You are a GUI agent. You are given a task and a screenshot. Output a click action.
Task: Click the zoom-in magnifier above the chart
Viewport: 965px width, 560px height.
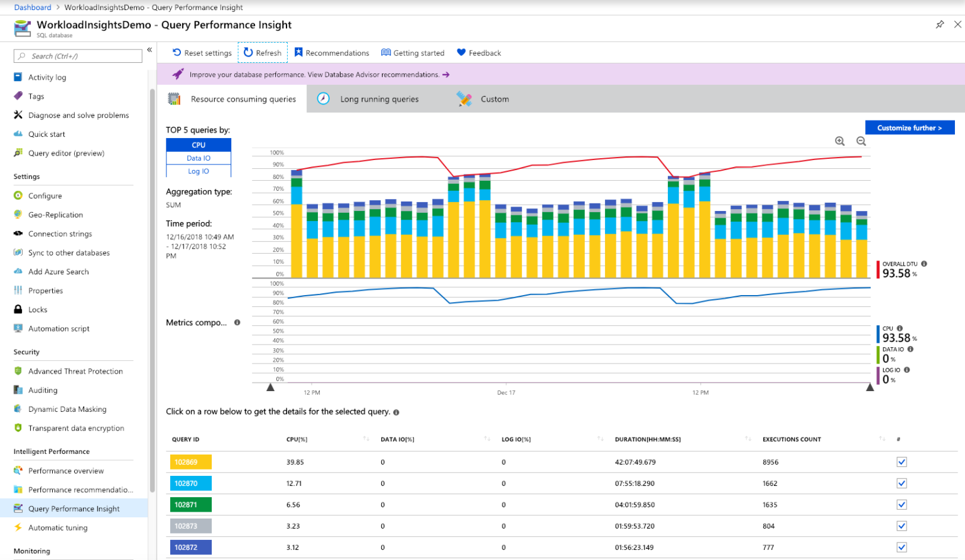(x=840, y=141)
